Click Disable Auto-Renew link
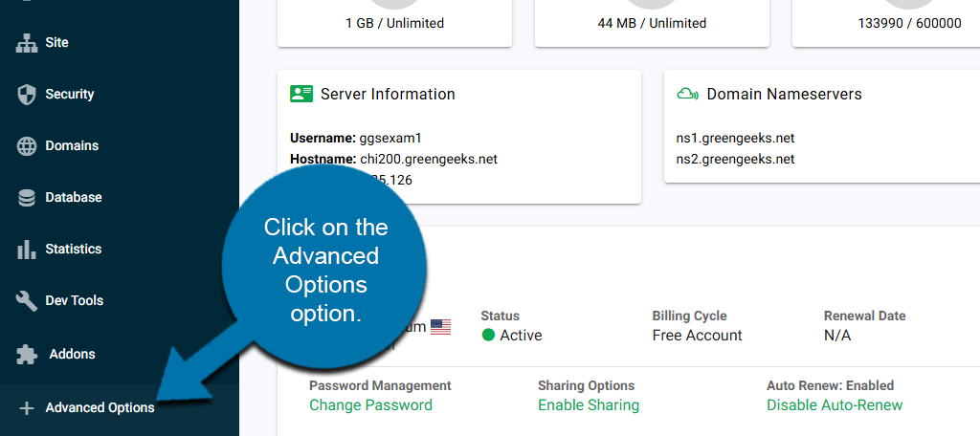The height and width of the screenshot is (436, 980). click(x=834, y=405)
